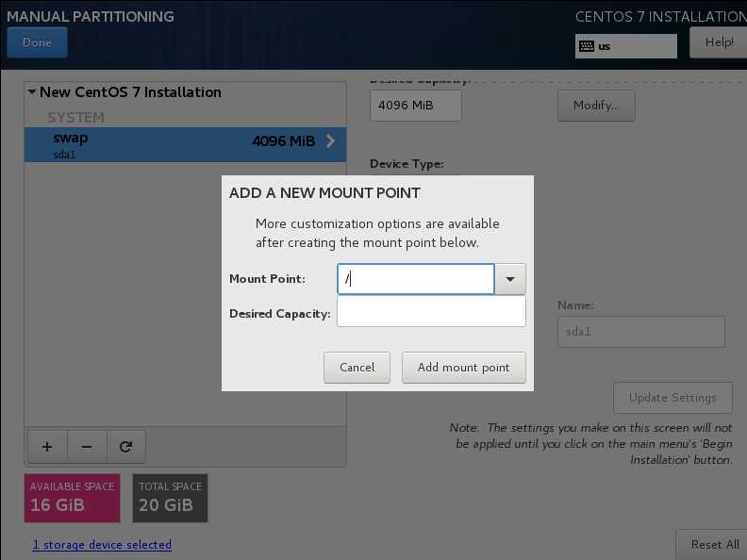
Task: Click the Device Type label
Action: [407, 164]
